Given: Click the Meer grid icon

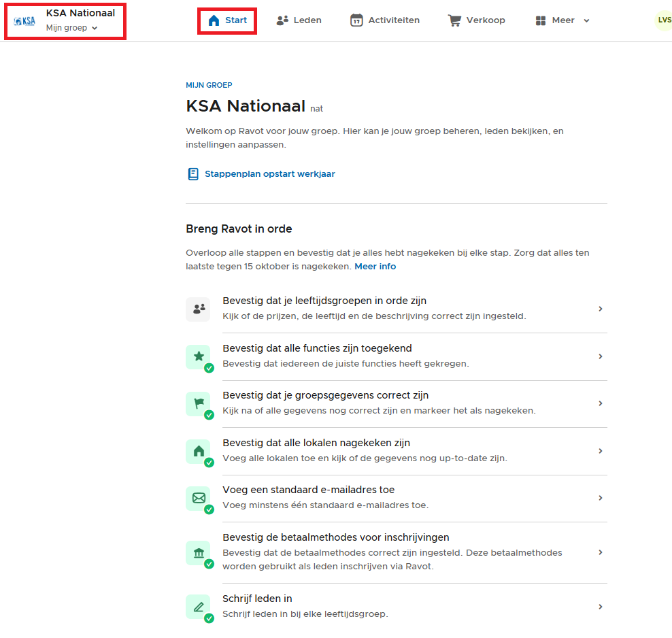Looking at the screenshot, I should 541,20.
